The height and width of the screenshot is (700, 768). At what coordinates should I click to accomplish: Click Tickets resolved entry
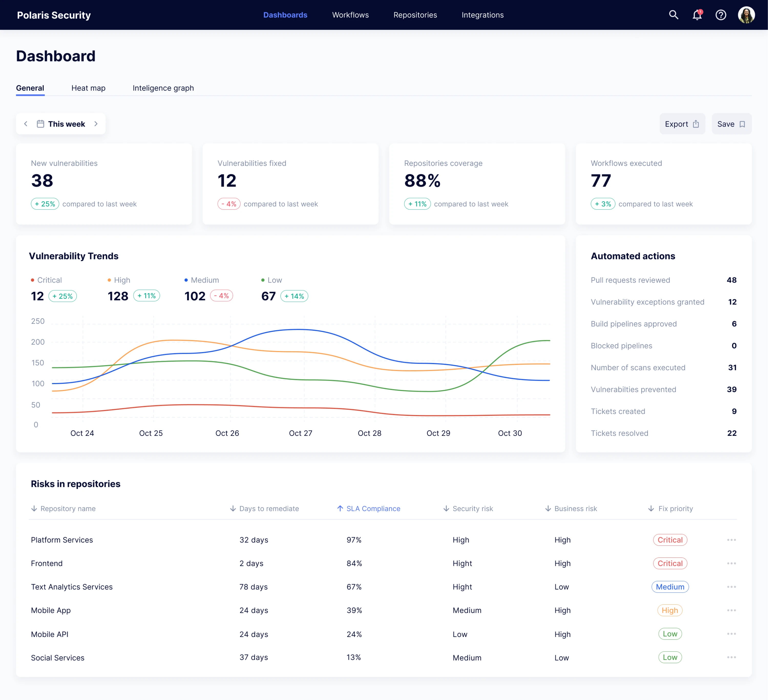pyautogui.click(x=664, y=433)
